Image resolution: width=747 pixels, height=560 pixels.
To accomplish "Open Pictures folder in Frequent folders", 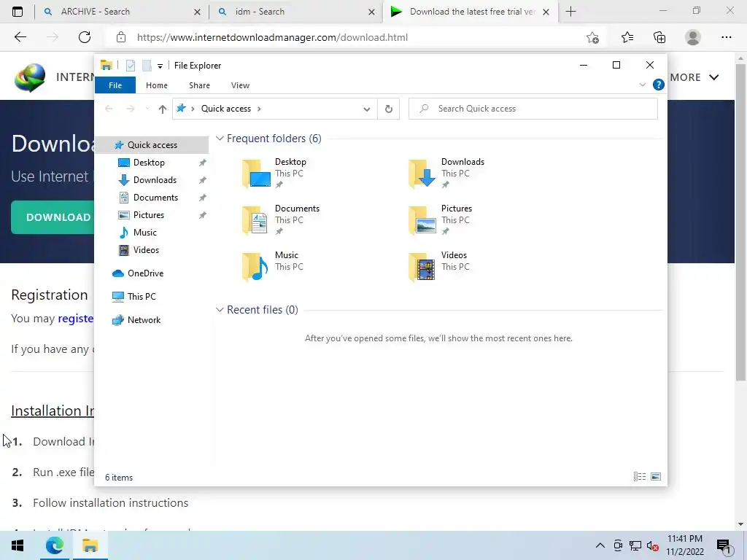I will [x=440, y=220].
